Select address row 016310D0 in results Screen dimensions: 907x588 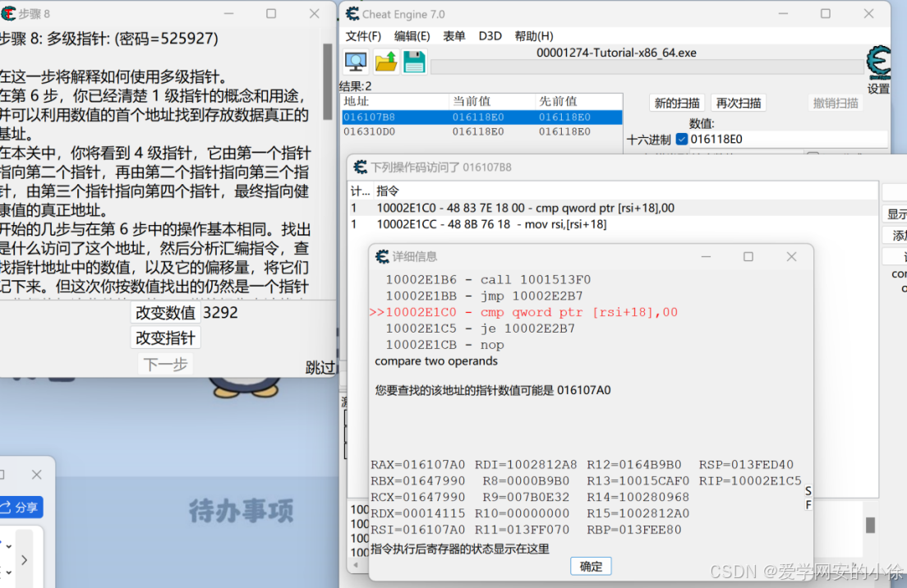click(x=481, y=132)
